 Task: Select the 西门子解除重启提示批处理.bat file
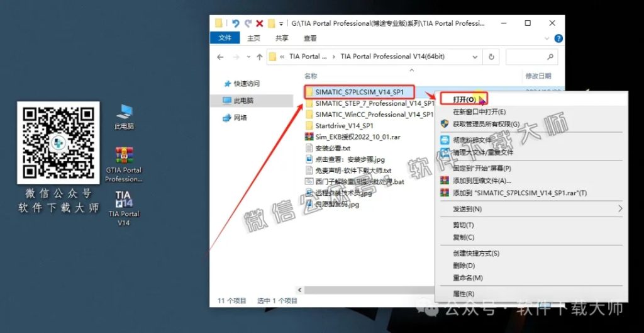pos(355,181)
